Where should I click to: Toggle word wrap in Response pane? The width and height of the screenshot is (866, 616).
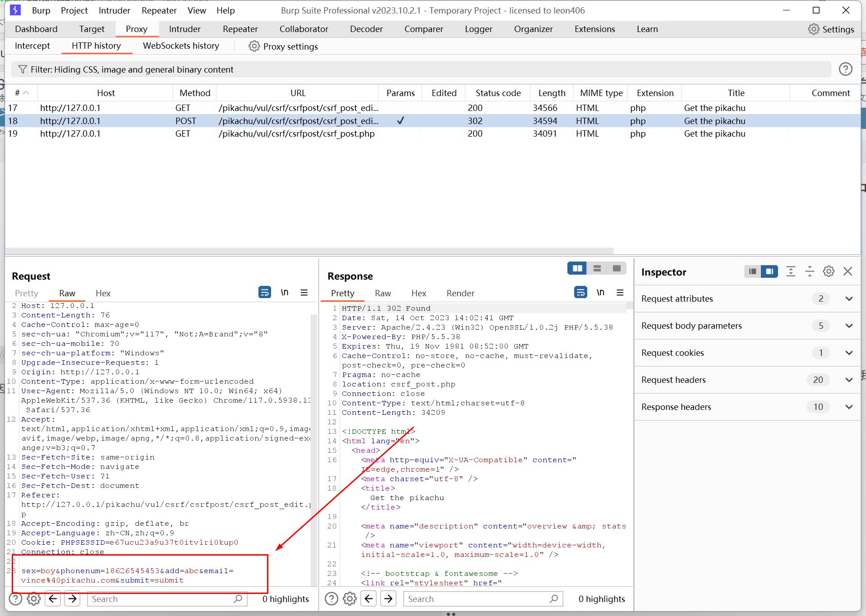(x=580, y=292)
